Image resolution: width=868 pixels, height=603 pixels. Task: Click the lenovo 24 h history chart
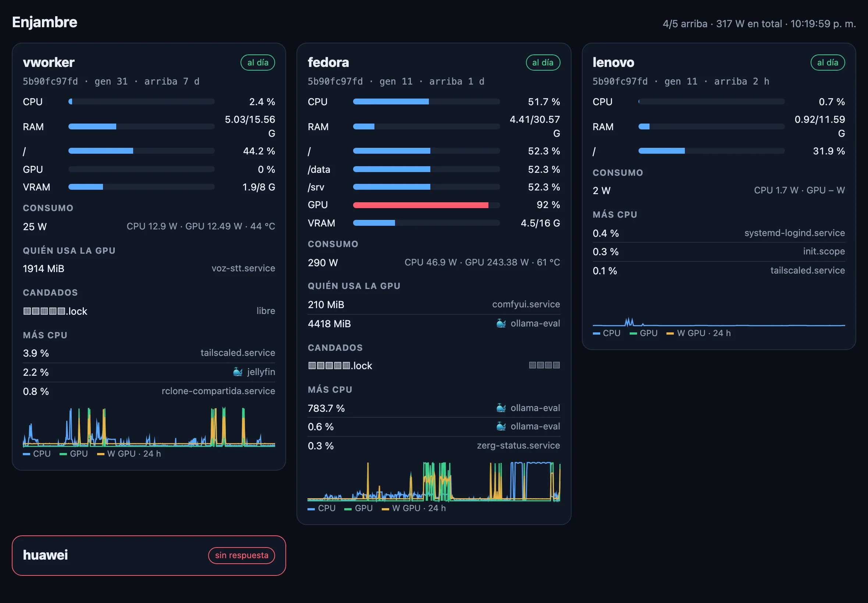tap(719, 322)
